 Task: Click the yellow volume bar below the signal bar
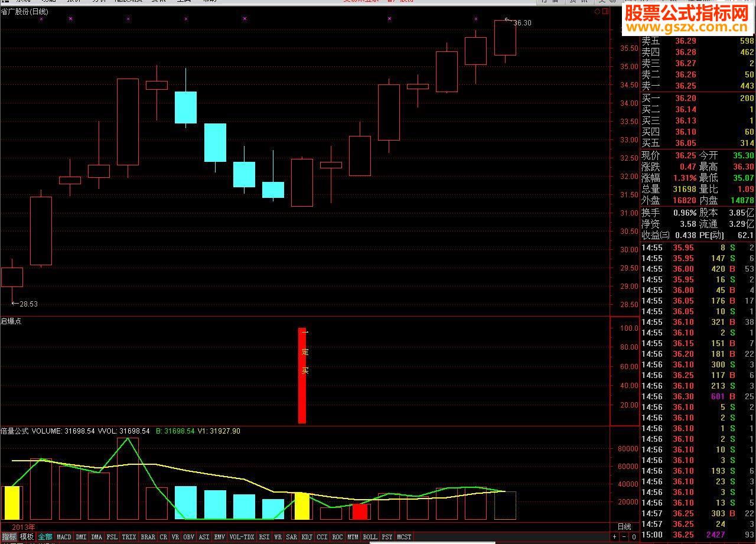tap(302, 506)
